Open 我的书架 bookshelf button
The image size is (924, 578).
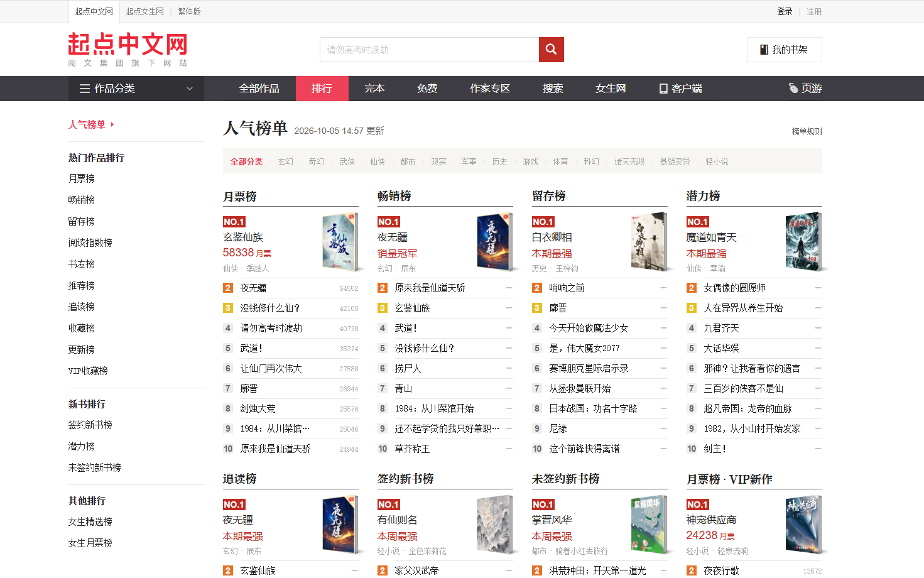click(784, 50)
